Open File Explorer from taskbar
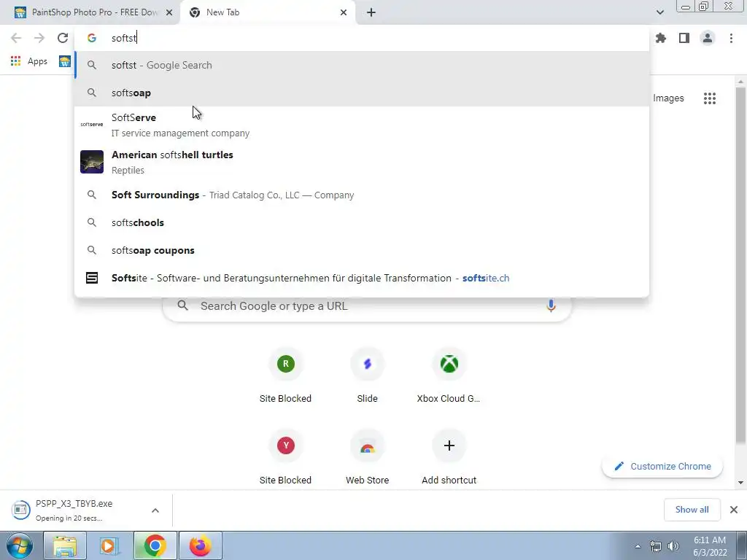Screen dimensions: 747x560 (x=65, y=545)
